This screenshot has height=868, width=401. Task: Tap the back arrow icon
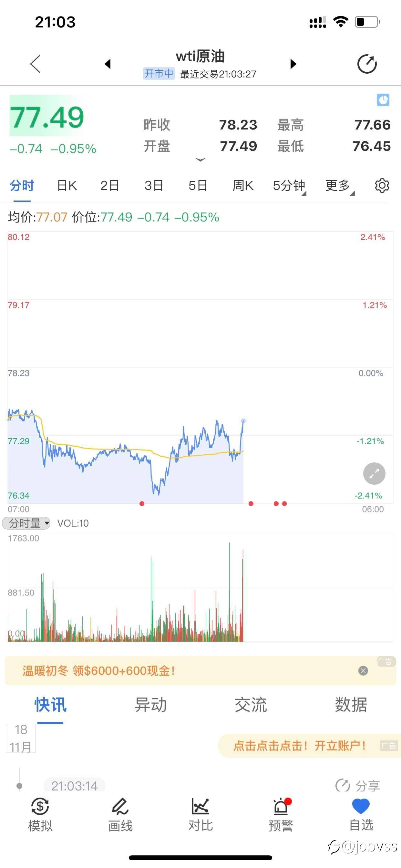(x=36, y=64)
